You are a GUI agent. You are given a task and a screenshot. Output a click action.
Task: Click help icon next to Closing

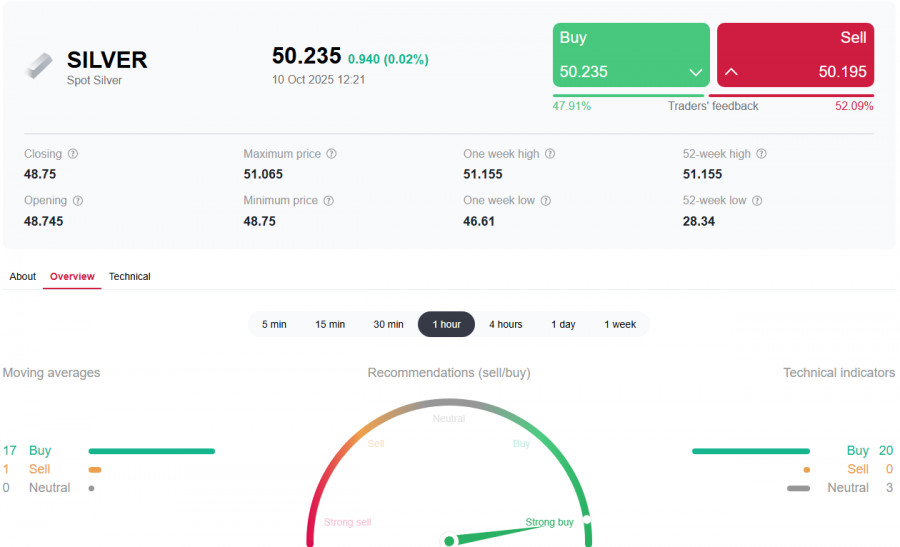73,154
